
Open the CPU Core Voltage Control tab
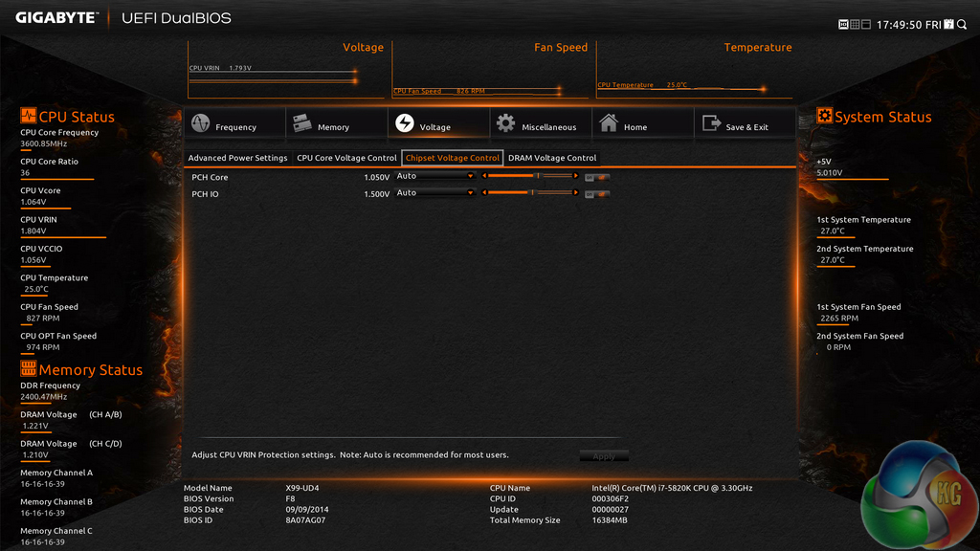click(346, 158)
